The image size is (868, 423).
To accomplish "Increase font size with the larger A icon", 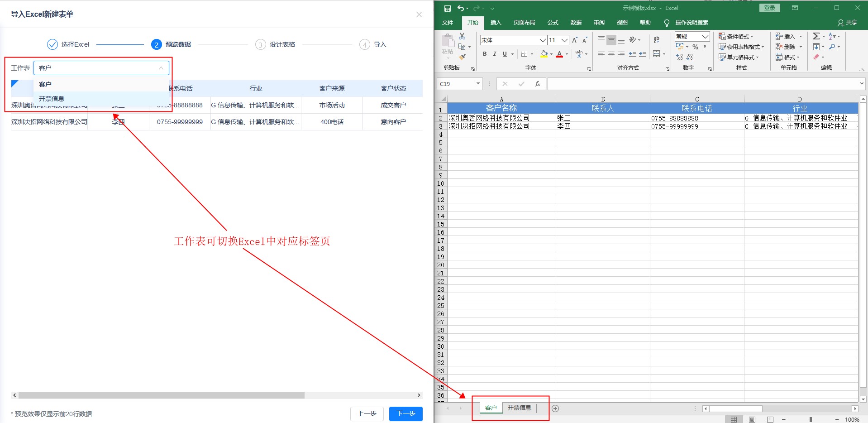I will (x=575, y=40).
